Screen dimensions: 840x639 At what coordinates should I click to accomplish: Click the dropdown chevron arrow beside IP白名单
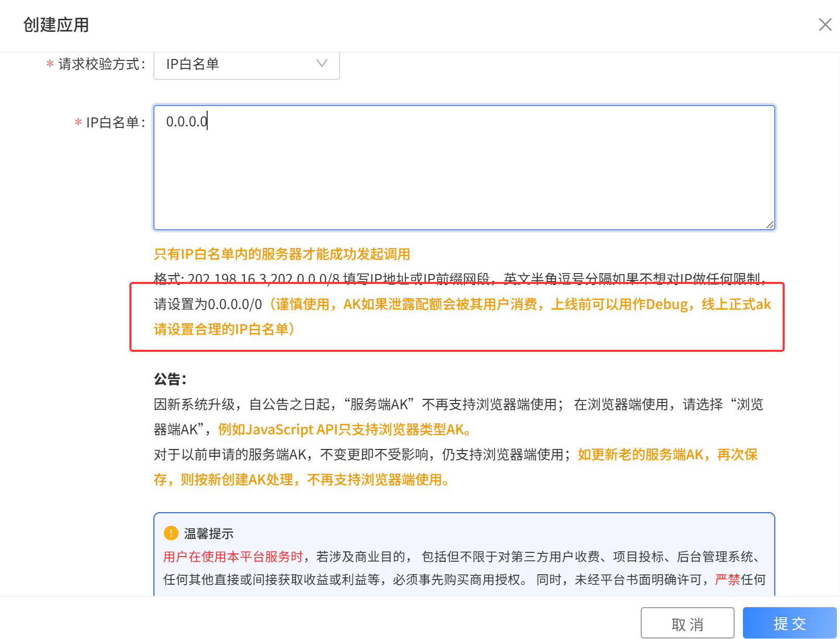322,63
